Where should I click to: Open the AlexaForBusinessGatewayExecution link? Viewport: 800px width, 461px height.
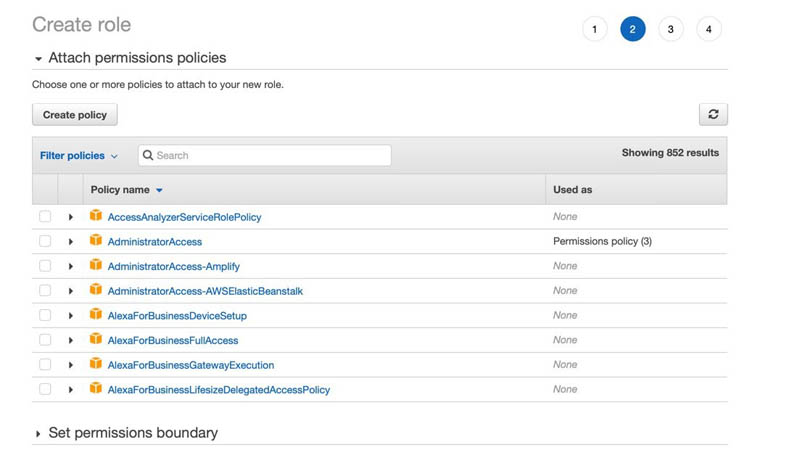191,365
